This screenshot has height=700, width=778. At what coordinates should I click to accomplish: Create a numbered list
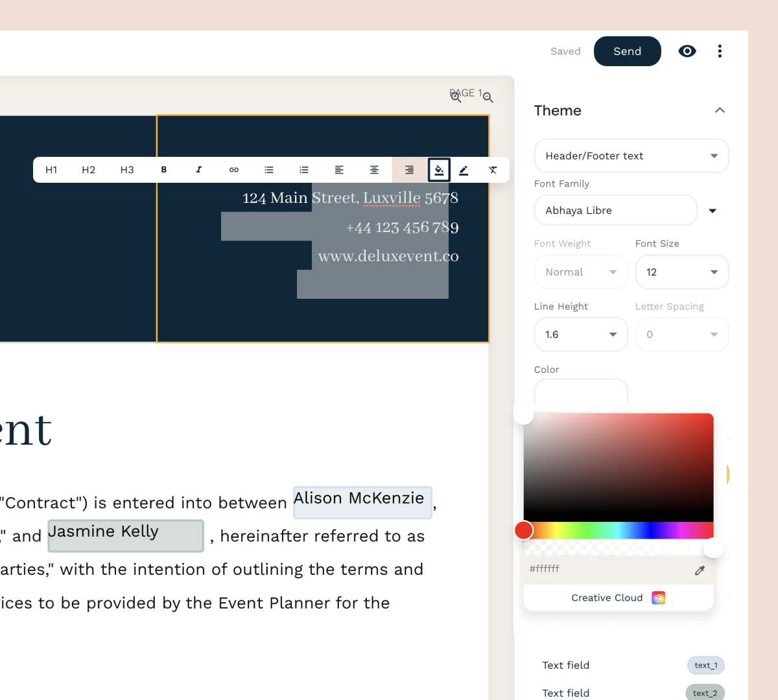[304, 170]
